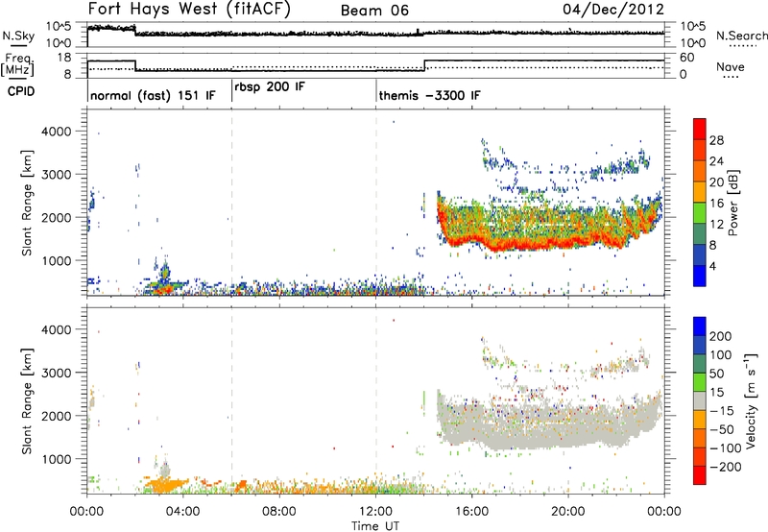This screenshot has height=532, width=768.
Task: Click the blue top segment of the Velocity color bar
Action: click(700, 326)
